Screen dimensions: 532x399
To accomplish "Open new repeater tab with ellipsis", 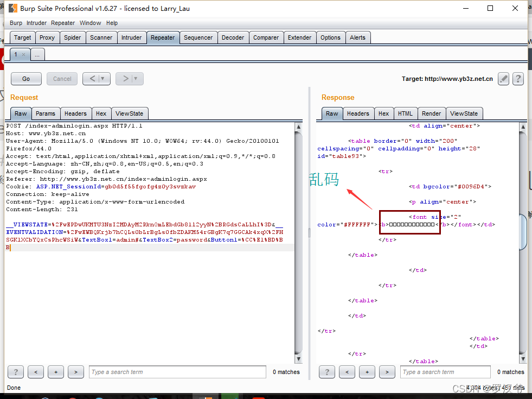I will 37,54.
